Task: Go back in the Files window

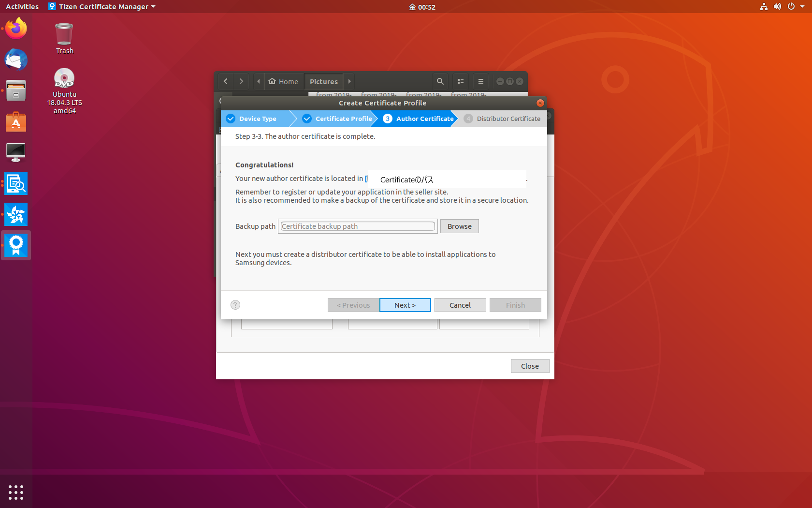Action: point(226,81)
